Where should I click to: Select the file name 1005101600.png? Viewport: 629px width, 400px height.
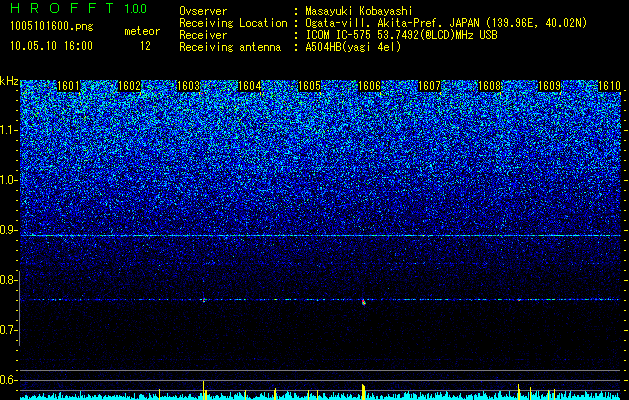(52, 27)
